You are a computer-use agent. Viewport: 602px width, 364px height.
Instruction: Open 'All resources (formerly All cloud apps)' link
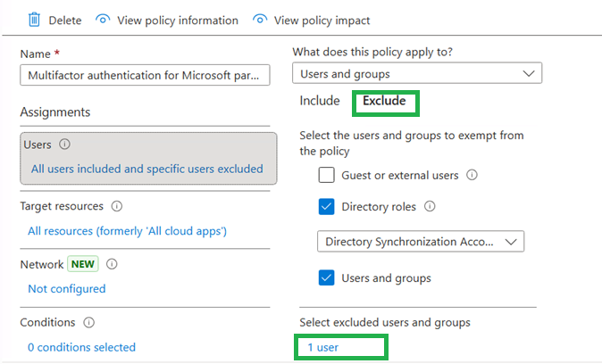127,231
